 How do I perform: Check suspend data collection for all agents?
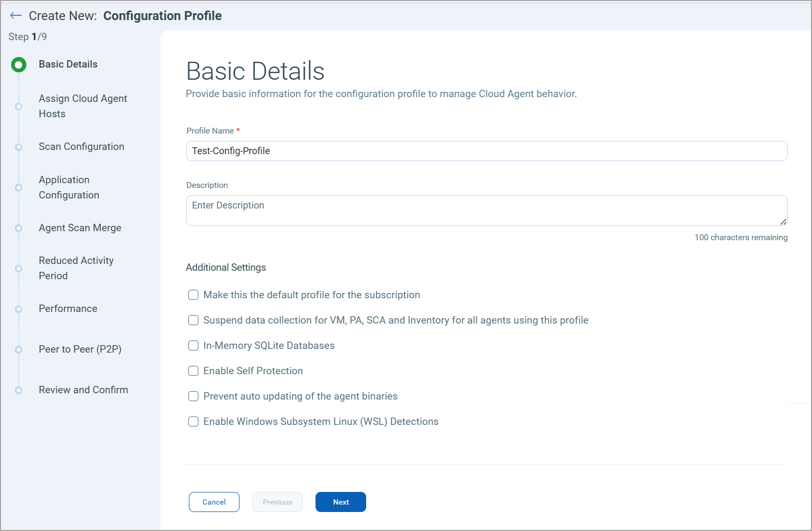pyautogui.click(x=193, y=320)
